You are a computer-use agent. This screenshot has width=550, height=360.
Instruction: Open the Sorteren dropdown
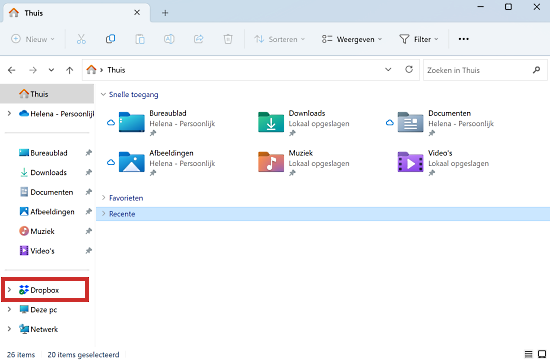click(280, 39)
